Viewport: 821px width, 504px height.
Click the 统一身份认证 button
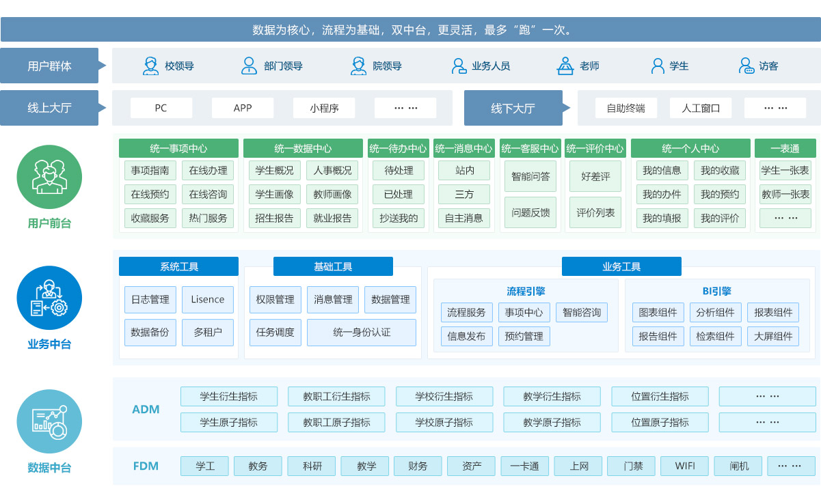[x=362, y=333]
